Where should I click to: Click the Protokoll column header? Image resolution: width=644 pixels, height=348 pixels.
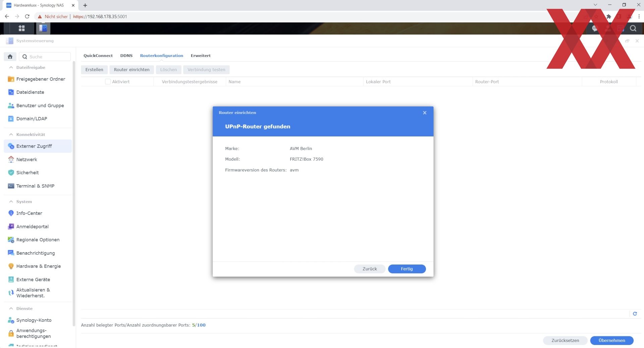[609, 81]
